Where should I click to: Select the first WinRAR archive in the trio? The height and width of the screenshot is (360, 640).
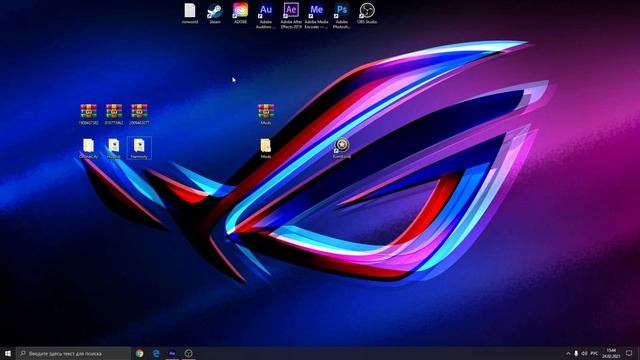(89, 114)
